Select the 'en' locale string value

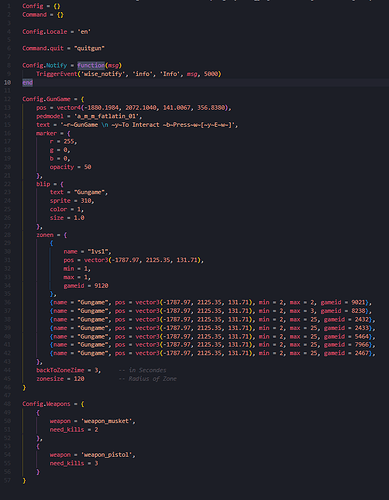[x=84, y=32]
